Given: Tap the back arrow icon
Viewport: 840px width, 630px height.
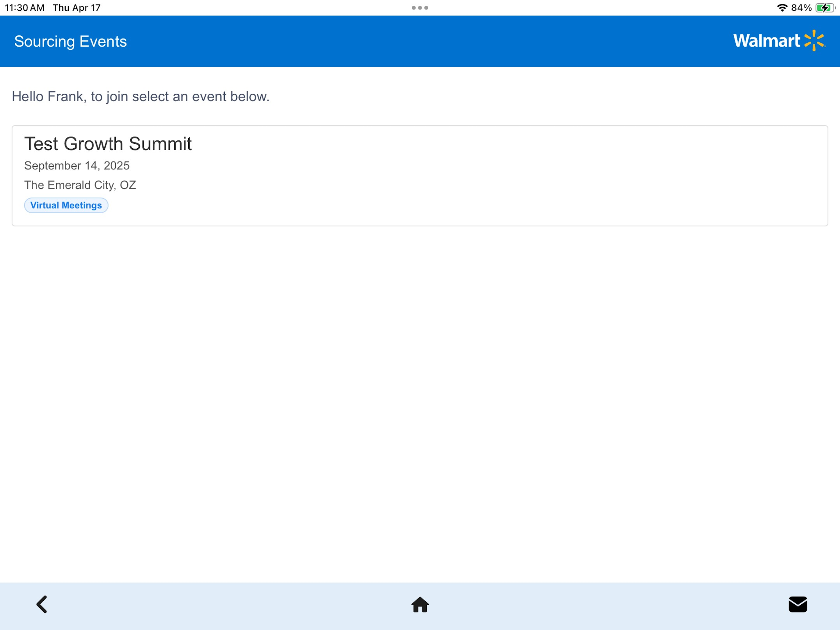Looking at the screenshot, I should point(42,604).
